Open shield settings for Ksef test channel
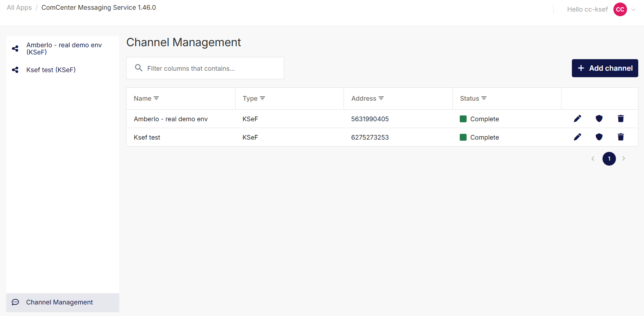644x316 pixels. pyautogui.click(x=599, y=137)
